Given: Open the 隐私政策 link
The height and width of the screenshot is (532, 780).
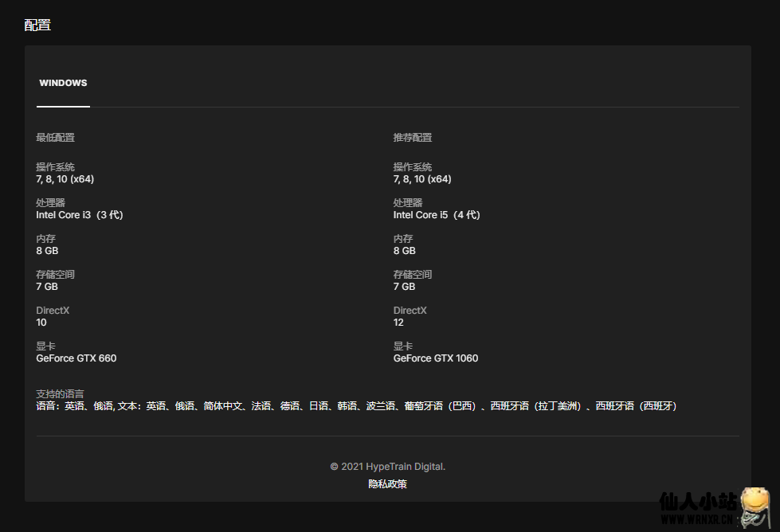Looking at the screenshot, I should click(x=387, y=484).
